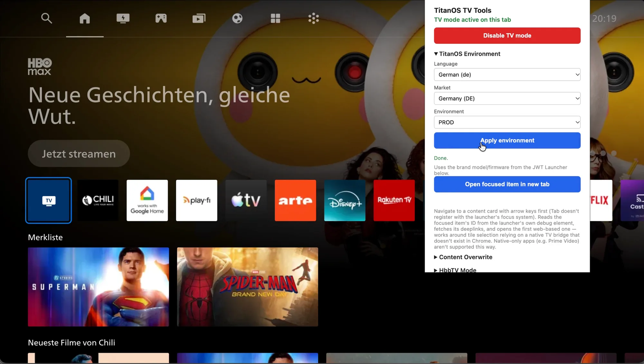The image size is (644, 364).
Task: Open the sports ball icon
Action: [x=237, y=18]
